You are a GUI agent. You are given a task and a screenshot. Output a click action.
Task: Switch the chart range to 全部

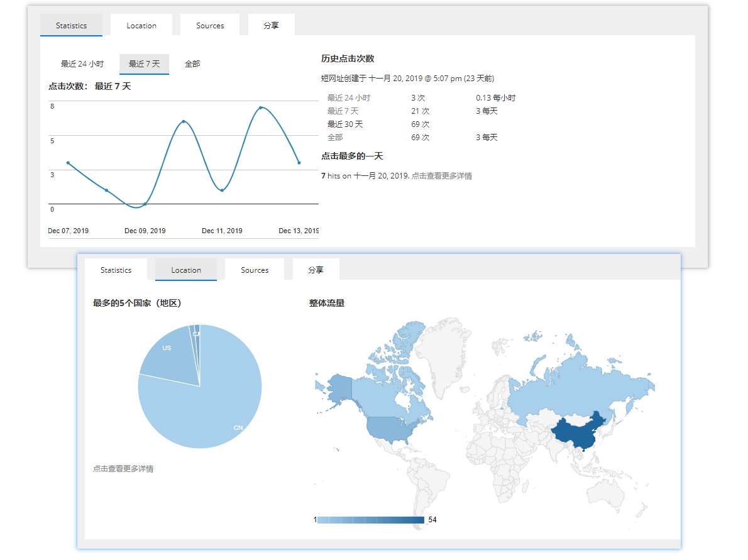pos(192,64)
